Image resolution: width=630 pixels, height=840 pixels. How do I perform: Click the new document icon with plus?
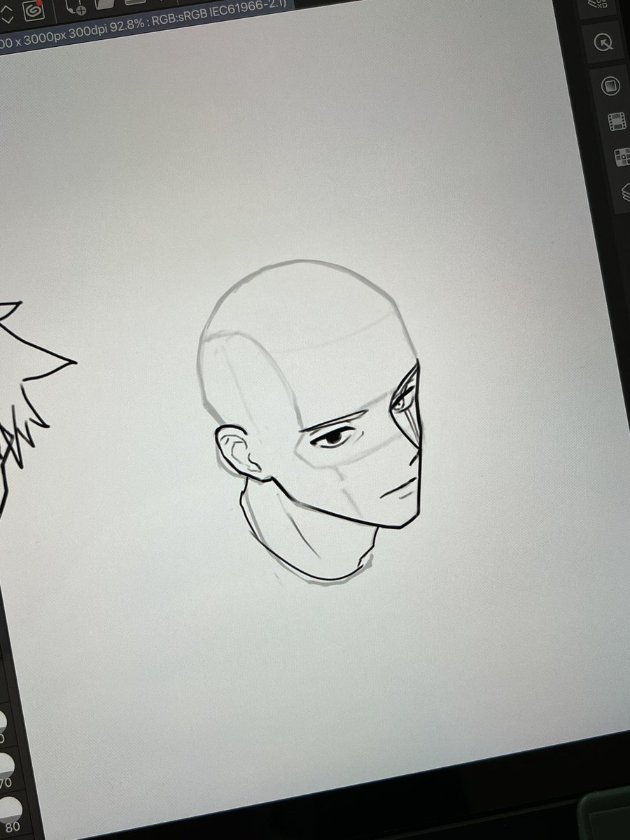(75, 7)
